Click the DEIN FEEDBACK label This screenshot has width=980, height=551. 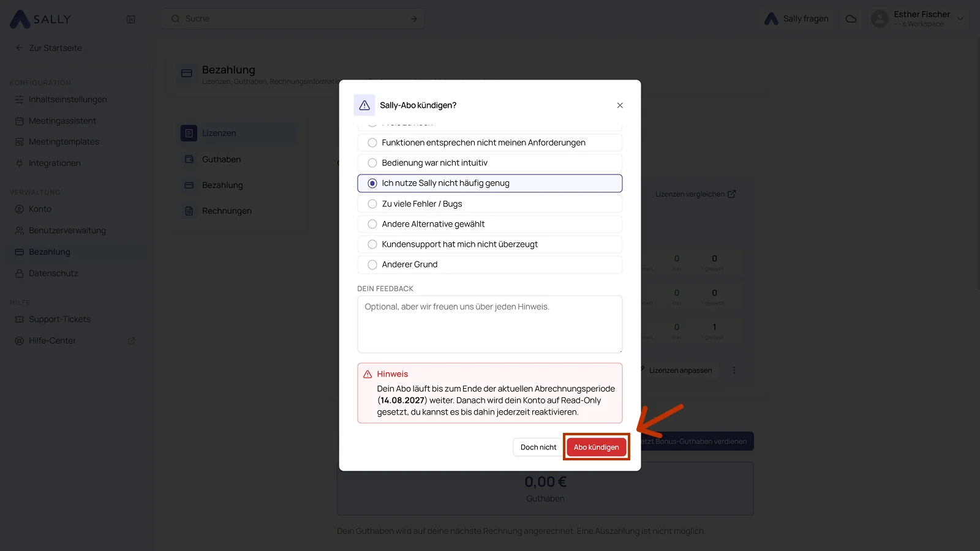pos(385,289)
